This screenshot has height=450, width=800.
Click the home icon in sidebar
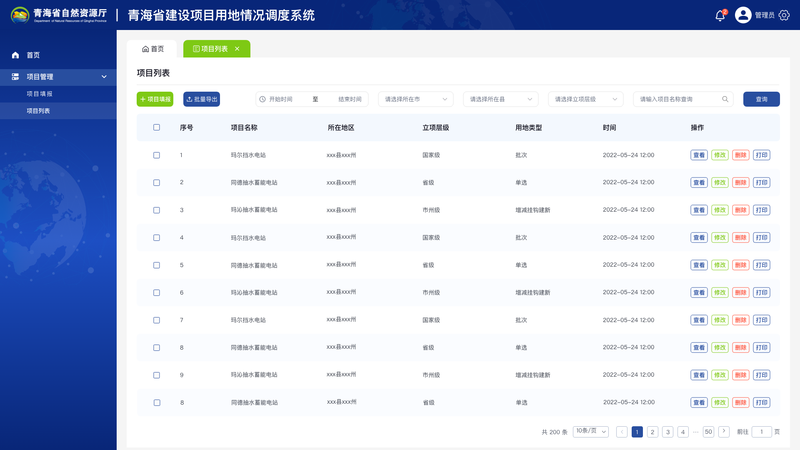point(15,55)
